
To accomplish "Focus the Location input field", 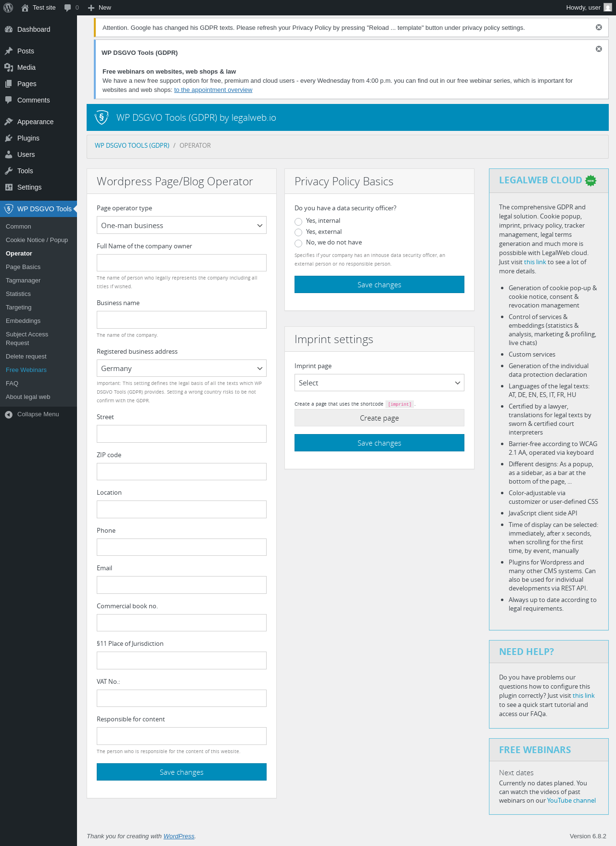I will (x=181, y=509).
